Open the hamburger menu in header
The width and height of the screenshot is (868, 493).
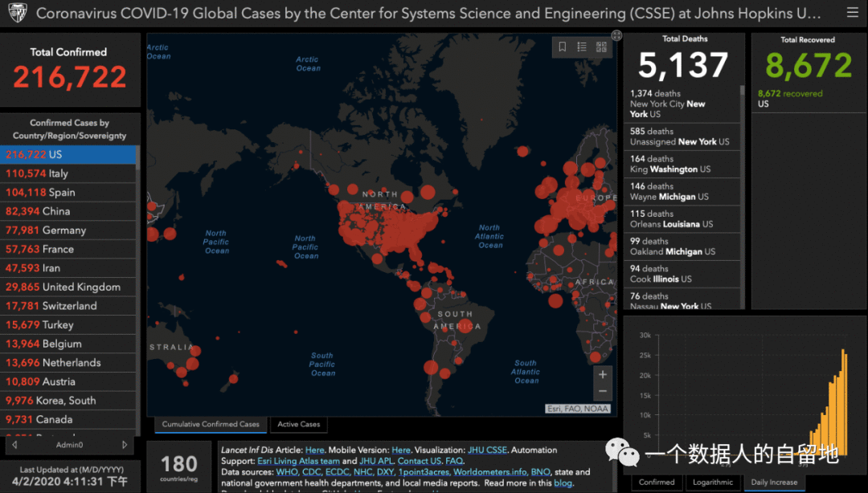pos(853,12)
